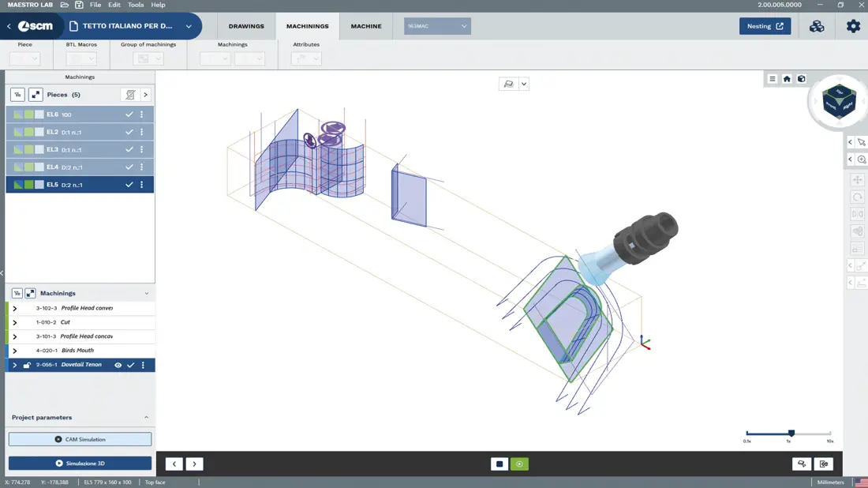868x488 pixels.
Task: Select the arrow pointer selection tool
Action: point(862,142)
